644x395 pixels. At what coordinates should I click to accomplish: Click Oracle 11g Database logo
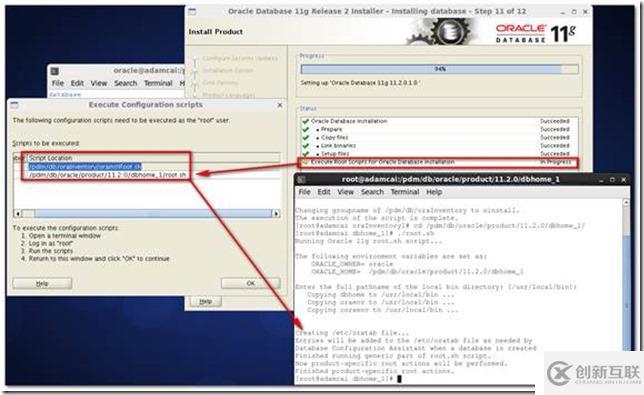click(536, 33)
